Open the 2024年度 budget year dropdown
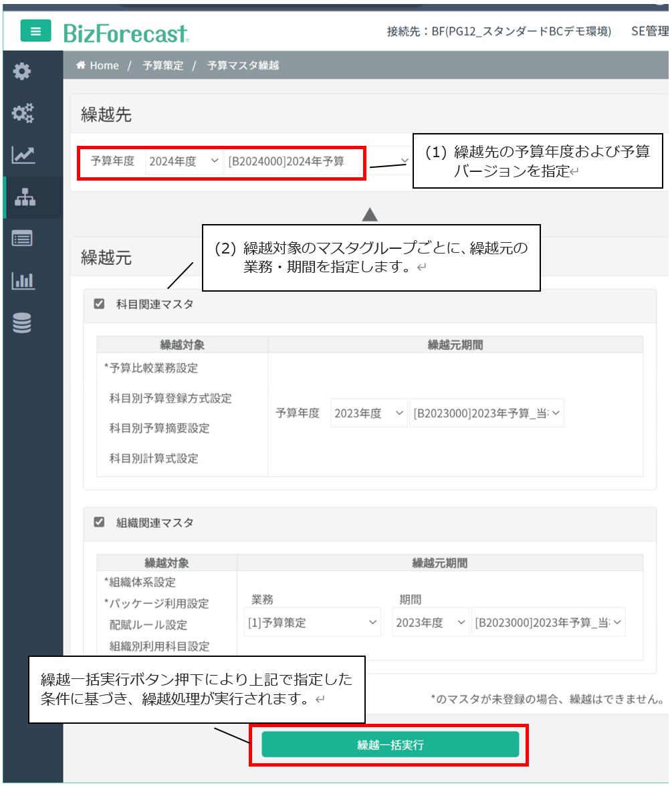 click(184, 161)
